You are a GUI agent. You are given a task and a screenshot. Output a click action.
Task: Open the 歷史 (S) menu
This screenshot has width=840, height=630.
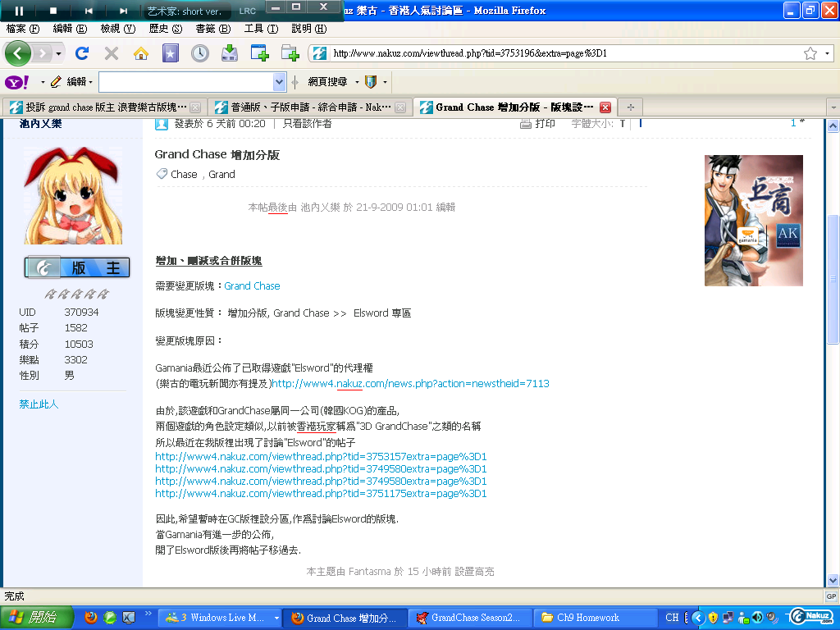point(165,29)
